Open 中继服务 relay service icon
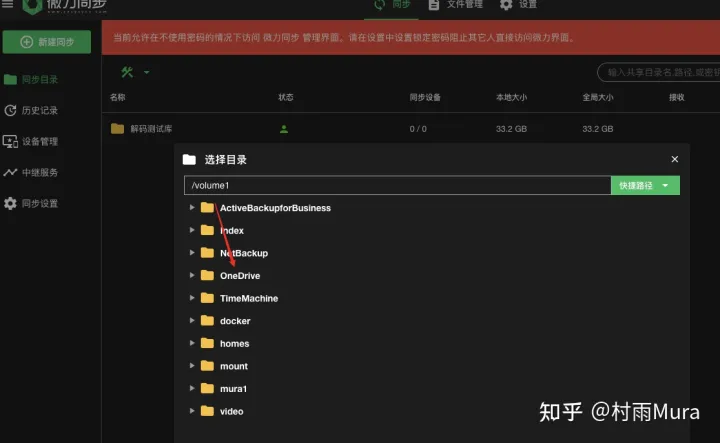The width and height of the screenshot is (720, 443). point(10,172)
